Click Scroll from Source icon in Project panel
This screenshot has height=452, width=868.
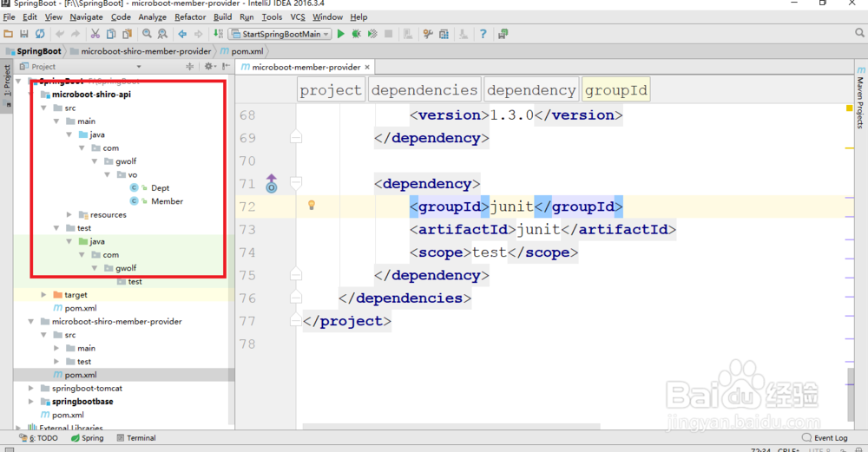tap(190, 67)
